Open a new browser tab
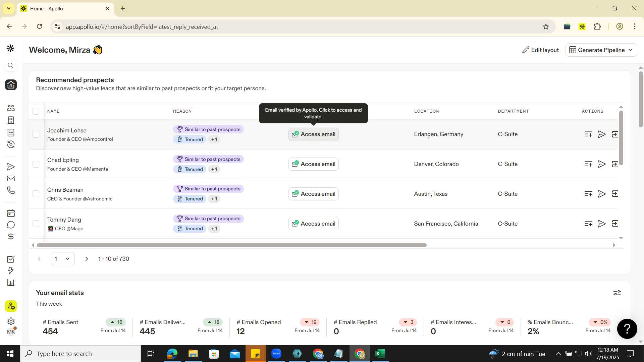The height and width of the screenshot is (362, 644). [123, 8]
